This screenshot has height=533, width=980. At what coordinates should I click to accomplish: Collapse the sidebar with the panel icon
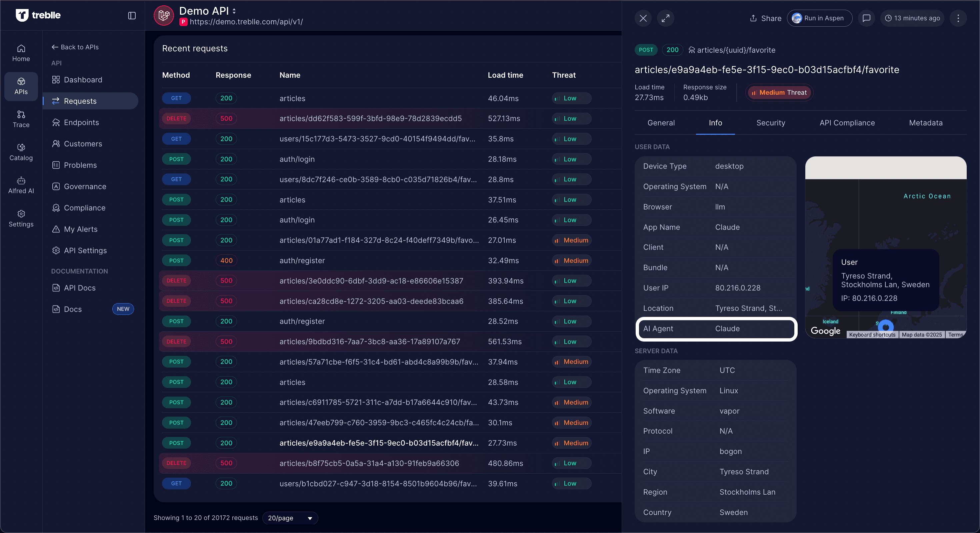(132, 15)
